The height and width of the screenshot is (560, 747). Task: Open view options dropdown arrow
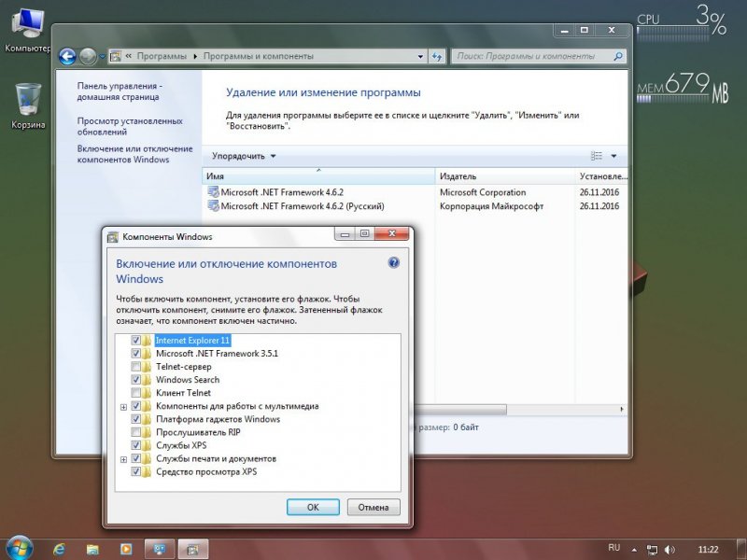click(x=613, y=156)
